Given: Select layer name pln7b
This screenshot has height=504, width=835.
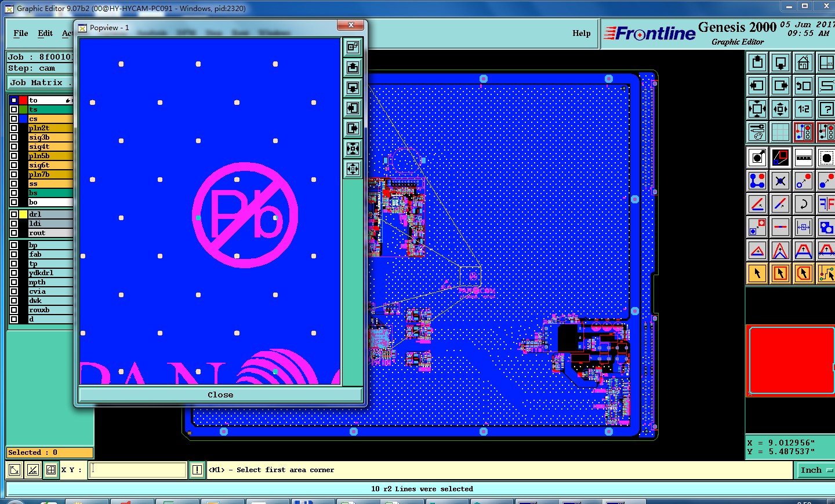Looking at the screenshot, I should click(x=50, y=174).
